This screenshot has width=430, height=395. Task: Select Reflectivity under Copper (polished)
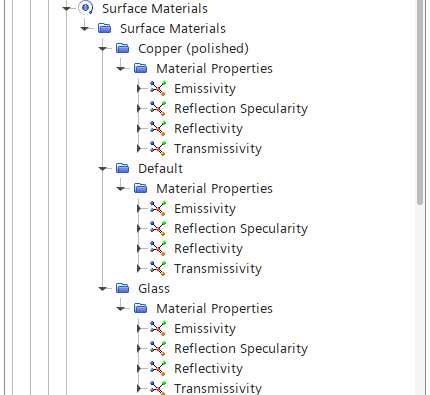click(208, 129)
